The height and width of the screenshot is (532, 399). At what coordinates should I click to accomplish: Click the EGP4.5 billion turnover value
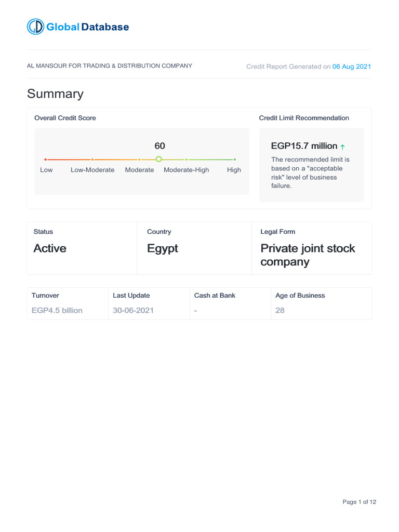tap(57, 310)
